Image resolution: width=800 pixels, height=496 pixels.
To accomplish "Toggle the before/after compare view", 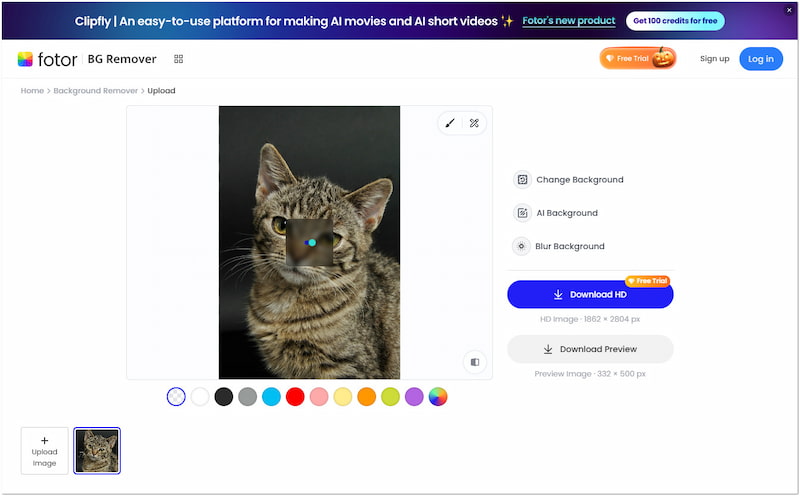I will click(x=475, y=362).
